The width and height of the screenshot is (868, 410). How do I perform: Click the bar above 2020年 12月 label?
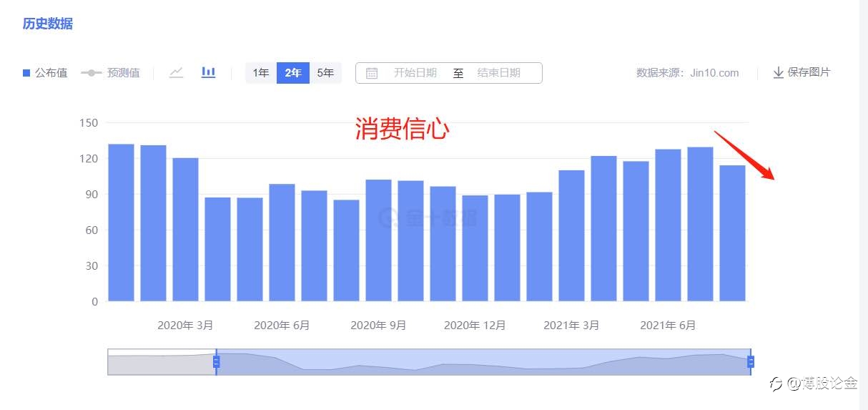475,248
